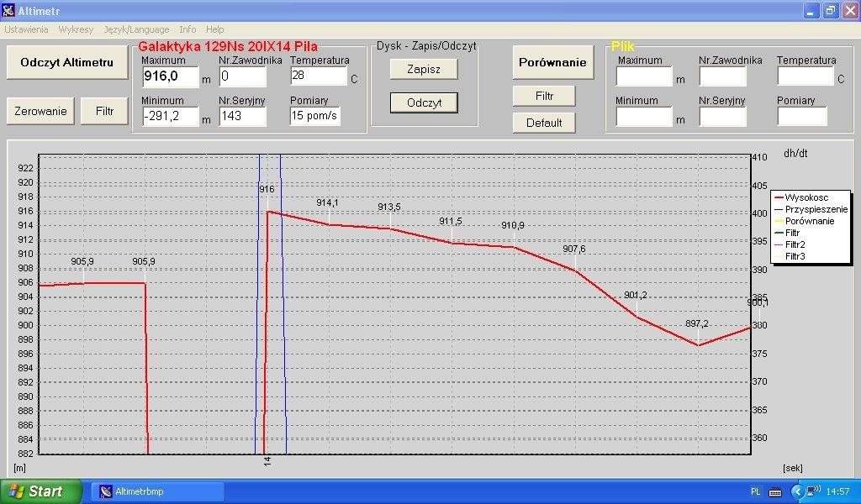This screenshot has width=861, height=504.
Task: Click the keyboard icon in the system tray
Action: [774, 491]
